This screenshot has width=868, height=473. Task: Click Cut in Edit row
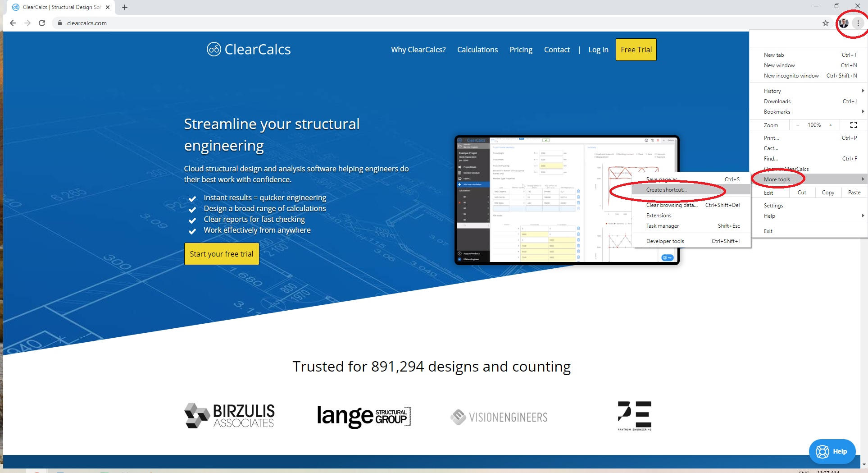[x=802, y=193]
